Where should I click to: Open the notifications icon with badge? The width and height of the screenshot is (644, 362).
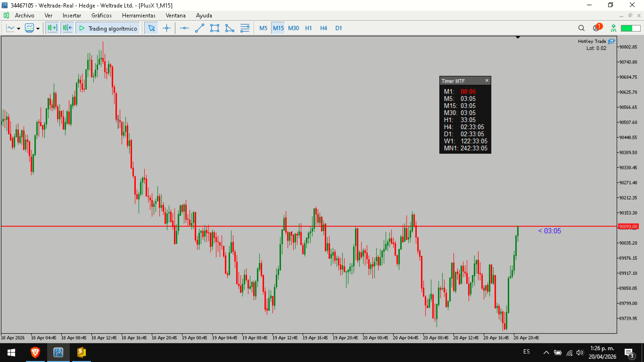(597, 28)
